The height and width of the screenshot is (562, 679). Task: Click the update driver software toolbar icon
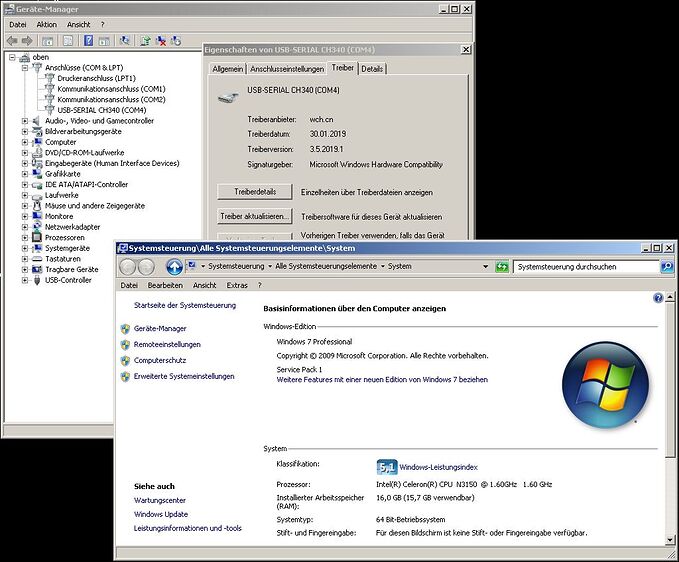click(146, 41)
